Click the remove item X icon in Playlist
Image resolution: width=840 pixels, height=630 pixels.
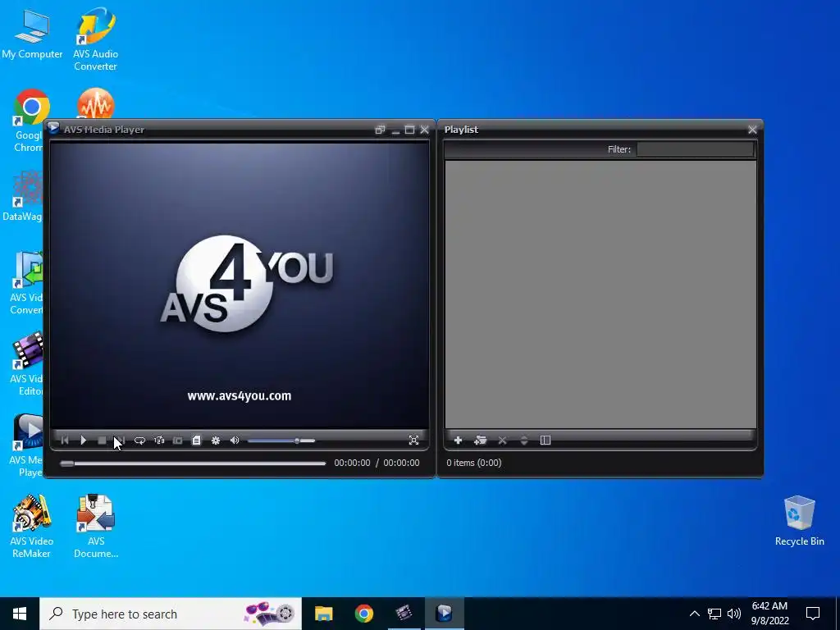pyautogui.click(x=503, y=441)
